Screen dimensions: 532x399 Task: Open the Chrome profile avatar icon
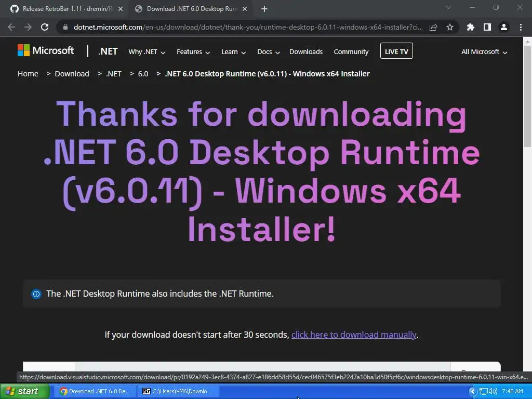504,27
